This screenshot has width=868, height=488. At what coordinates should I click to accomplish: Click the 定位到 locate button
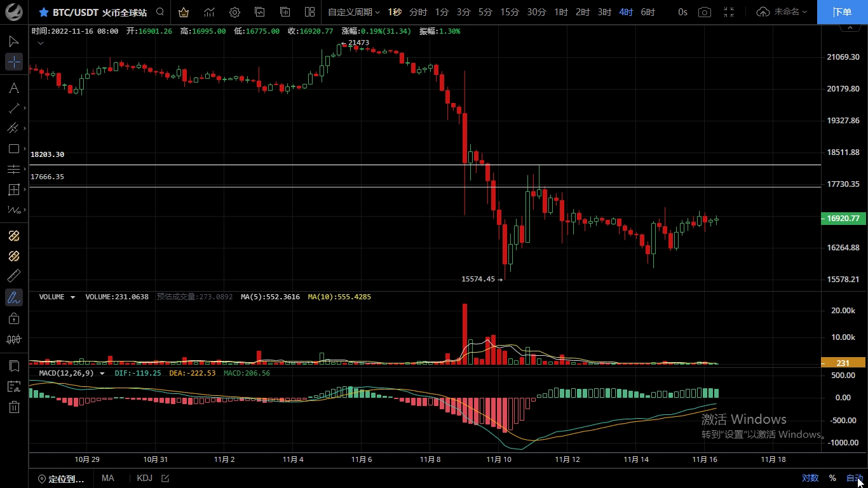(61, 479)
